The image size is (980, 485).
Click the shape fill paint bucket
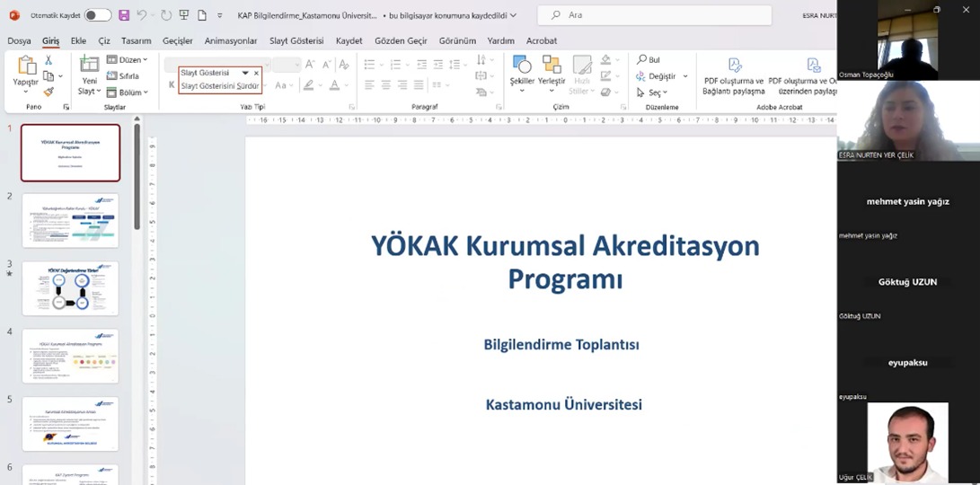pyautogui.click(x=605, y=60)
